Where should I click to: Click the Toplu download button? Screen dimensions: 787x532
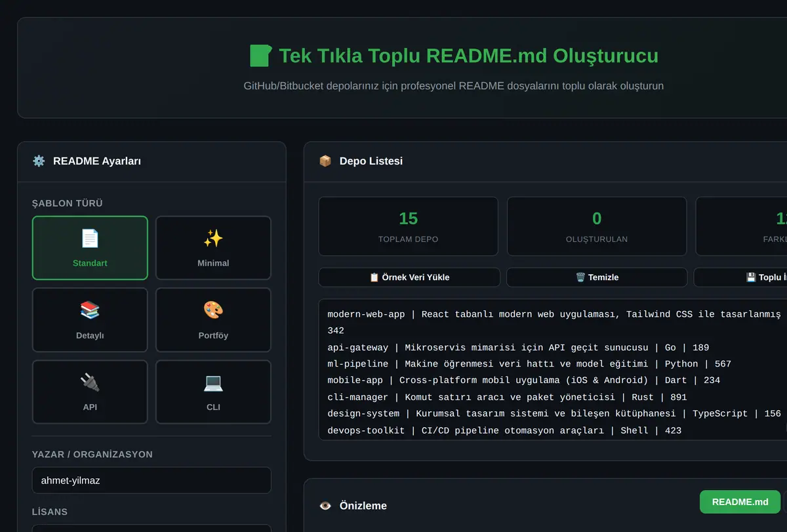(x=740, y=277)
